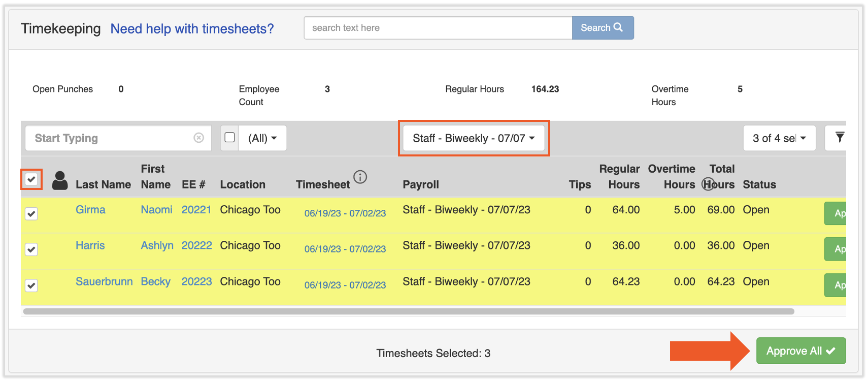Expand the (All) filter dropdown
868x381 pixels.
pyautogui.click(x=262, y=138)
